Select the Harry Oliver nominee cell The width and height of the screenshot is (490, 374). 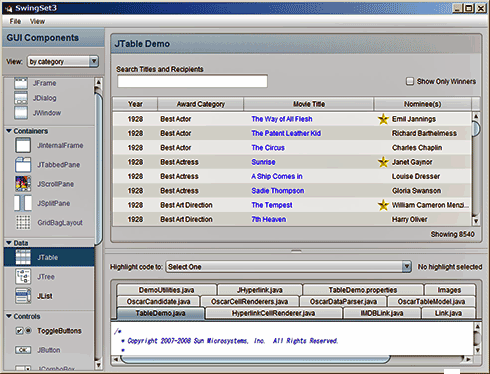[x=423, y=219]
